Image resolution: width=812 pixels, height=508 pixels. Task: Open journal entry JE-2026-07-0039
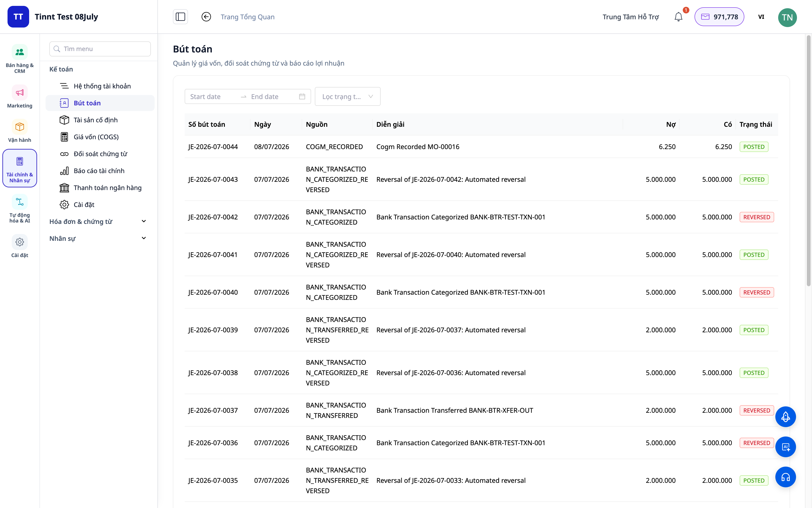point(213,329)
